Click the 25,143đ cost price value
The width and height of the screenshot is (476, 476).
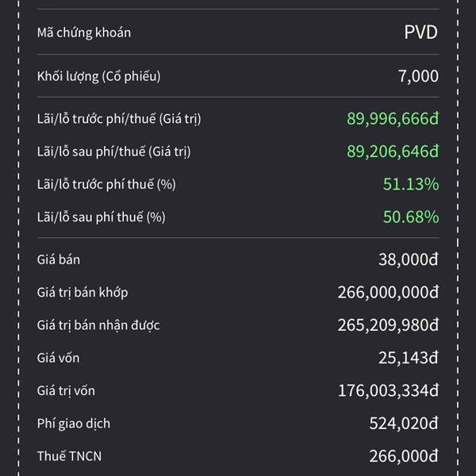(409, 358)
